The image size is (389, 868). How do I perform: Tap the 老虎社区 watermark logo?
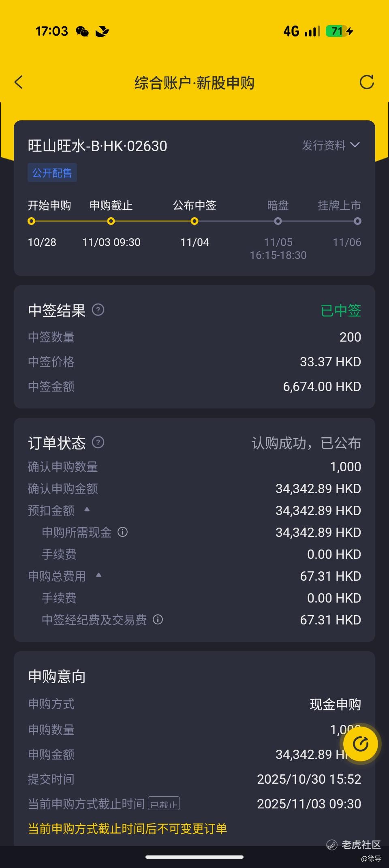pos(353,844)
